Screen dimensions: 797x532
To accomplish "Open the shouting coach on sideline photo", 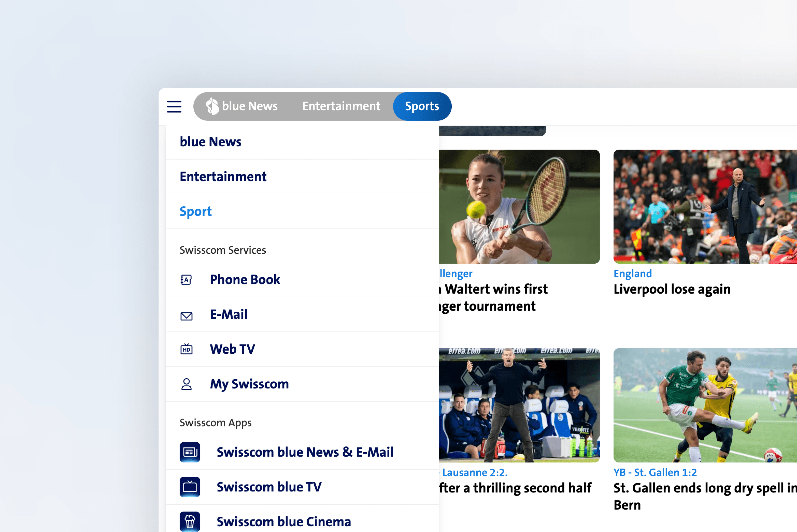I will pyautogui.click(x=519, y=405).
